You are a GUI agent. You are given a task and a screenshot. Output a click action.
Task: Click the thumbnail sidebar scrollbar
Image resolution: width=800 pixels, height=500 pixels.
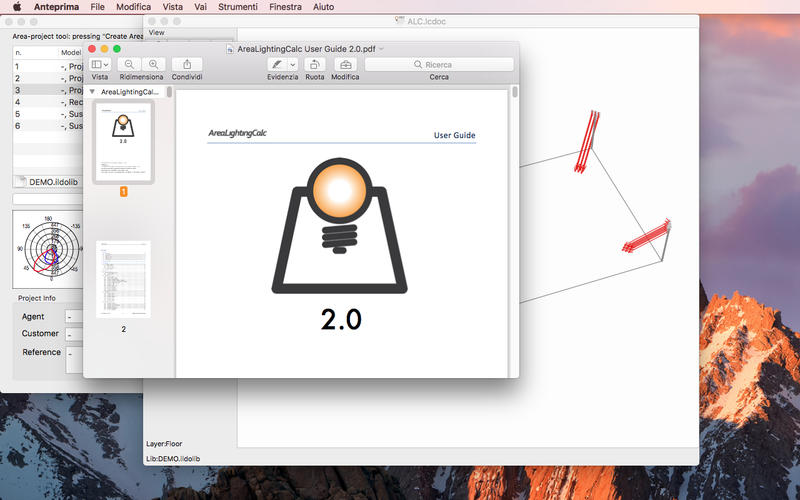tap(169, 92)
